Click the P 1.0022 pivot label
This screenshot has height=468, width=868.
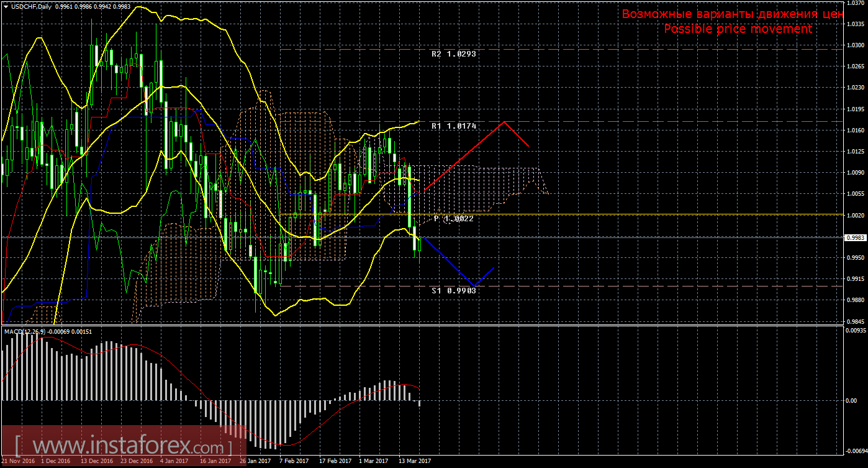[x=453, y=219]
